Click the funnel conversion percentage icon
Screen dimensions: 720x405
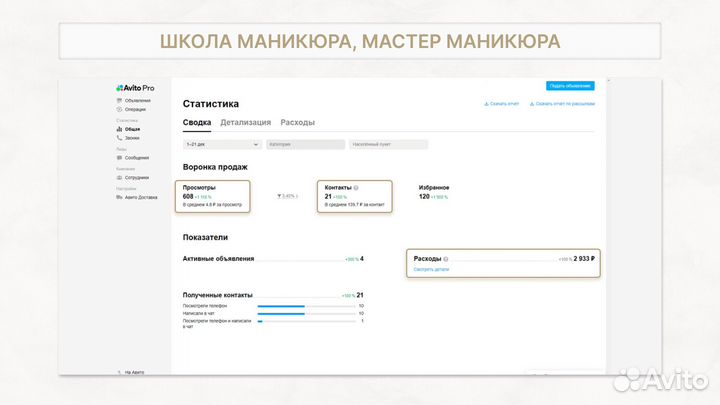(279, 196)
